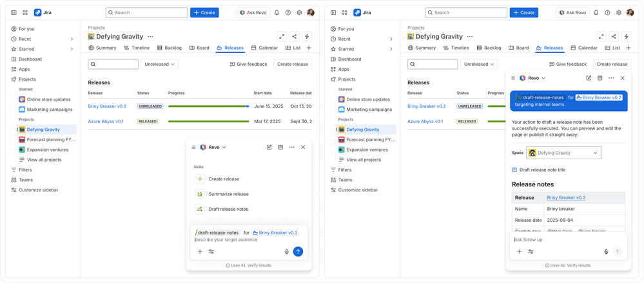644x283 pixels.
Task: Click Create button in left top bar
Action: coord(204,13)
